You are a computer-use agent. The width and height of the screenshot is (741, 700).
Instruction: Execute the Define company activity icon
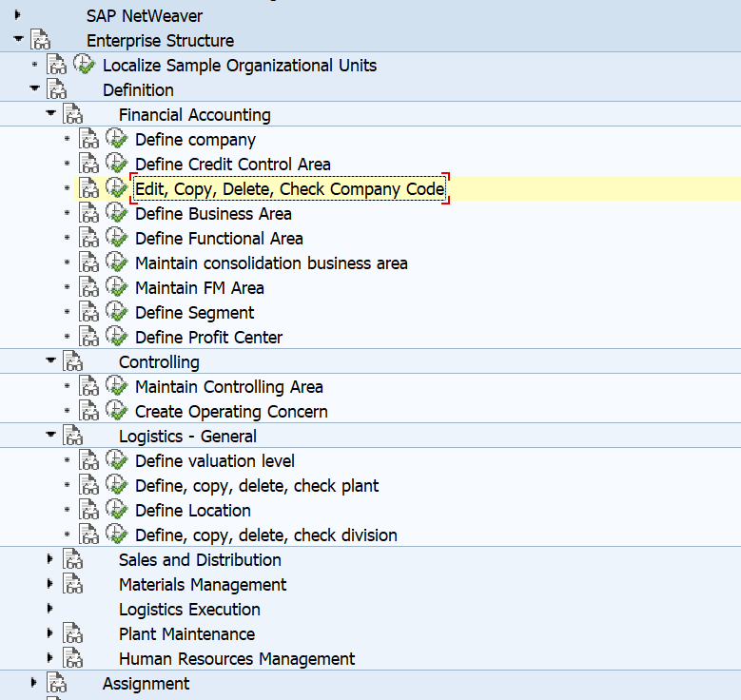tap(116, 139)
